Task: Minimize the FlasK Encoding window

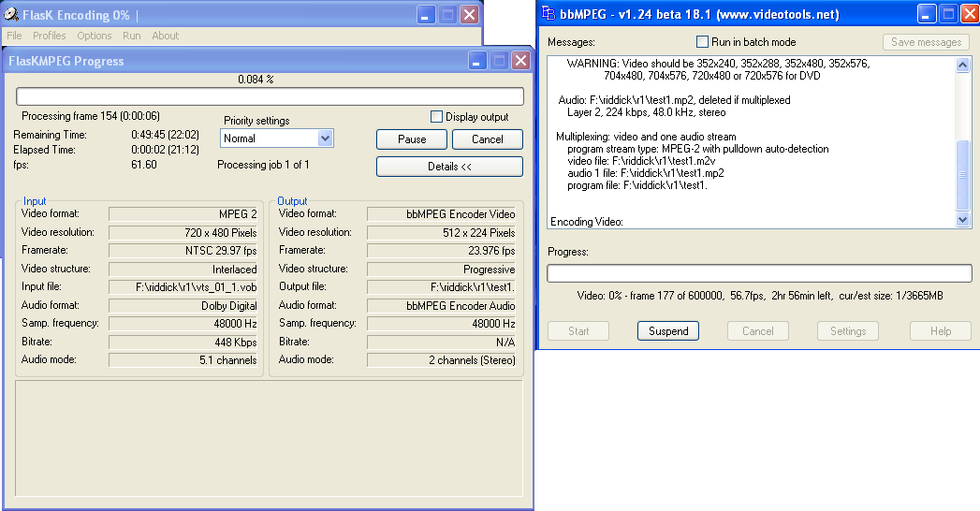Action: (426, 14)
